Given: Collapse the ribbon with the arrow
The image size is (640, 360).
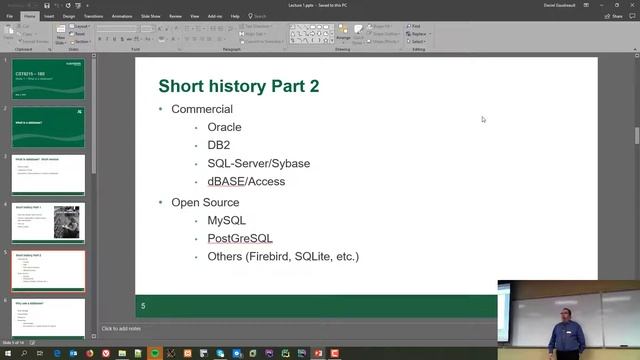Looking at the screenshot, I should coord(635,49).
